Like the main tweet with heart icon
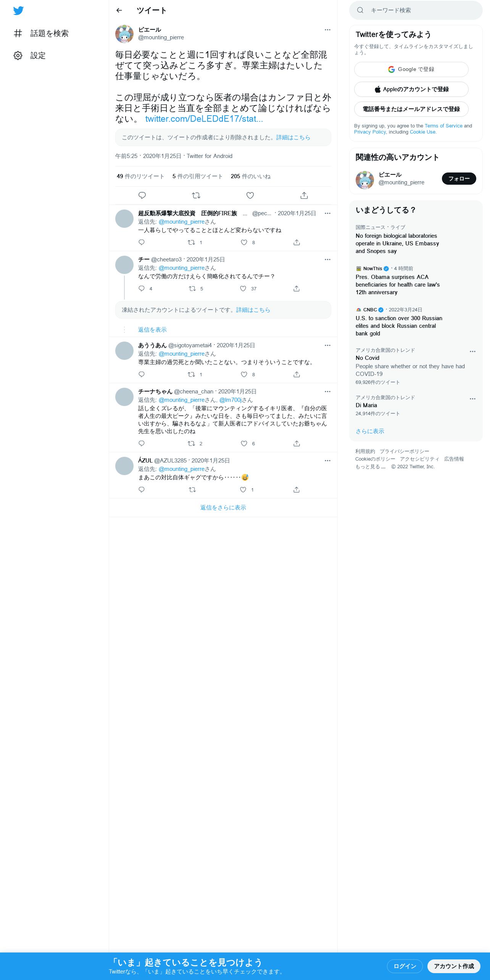This screenshot has width=490, height=980. click(250, 195)
